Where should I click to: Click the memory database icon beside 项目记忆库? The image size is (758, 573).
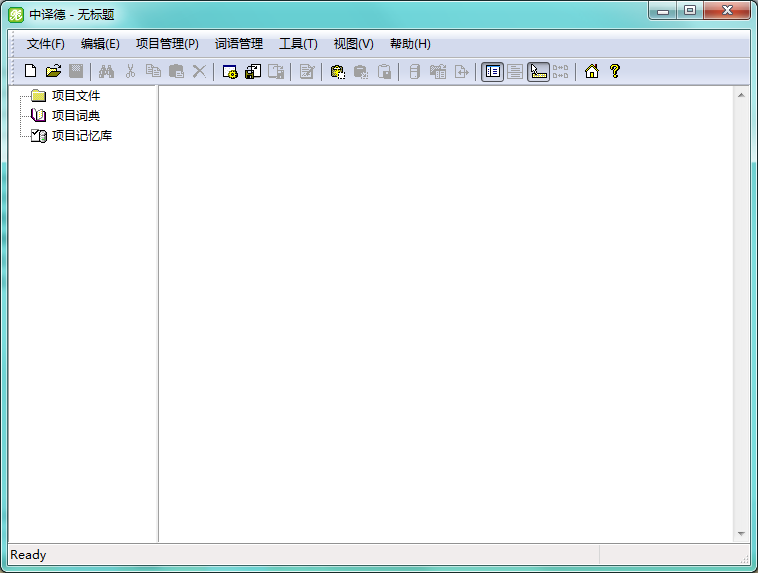[38, 136]
